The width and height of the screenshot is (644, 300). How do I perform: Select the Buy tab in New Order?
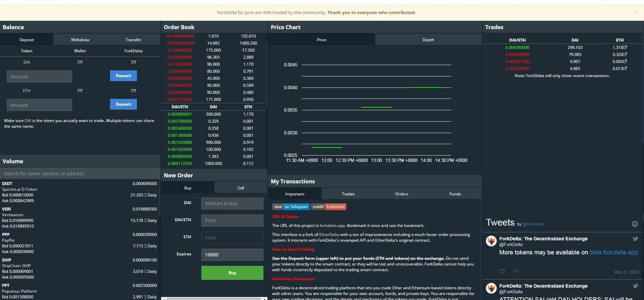[188, 188]
